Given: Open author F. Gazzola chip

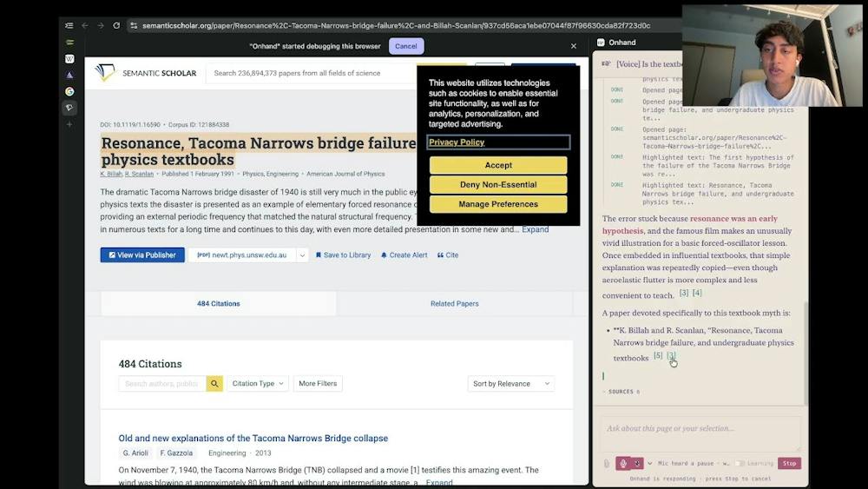Looking at the screenshot, I should coord(176,453).
